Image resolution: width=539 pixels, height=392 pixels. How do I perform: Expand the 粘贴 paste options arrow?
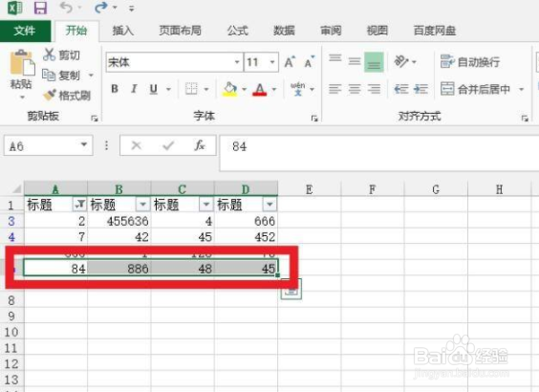[x=22, y=98]
